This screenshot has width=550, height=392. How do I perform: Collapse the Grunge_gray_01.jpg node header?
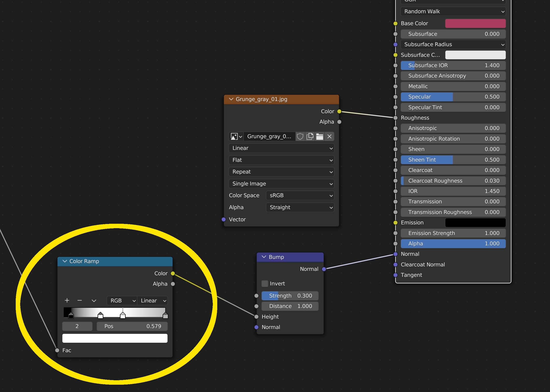231,99
